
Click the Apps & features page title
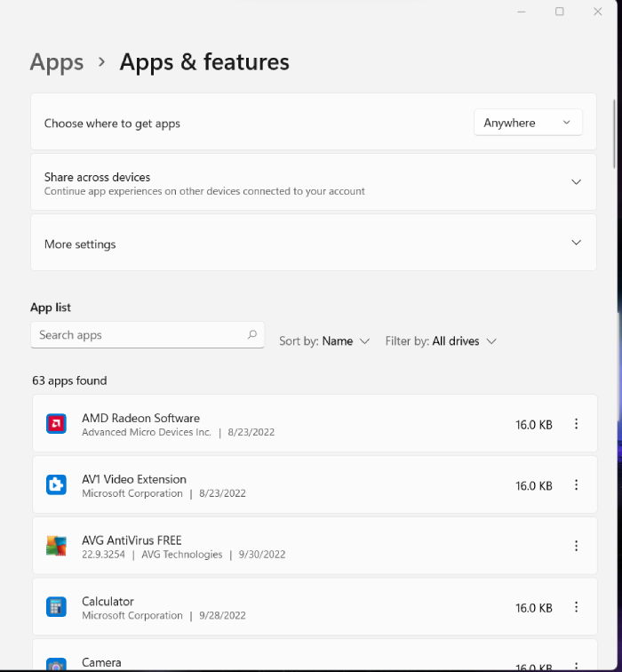tap(204, 62)
